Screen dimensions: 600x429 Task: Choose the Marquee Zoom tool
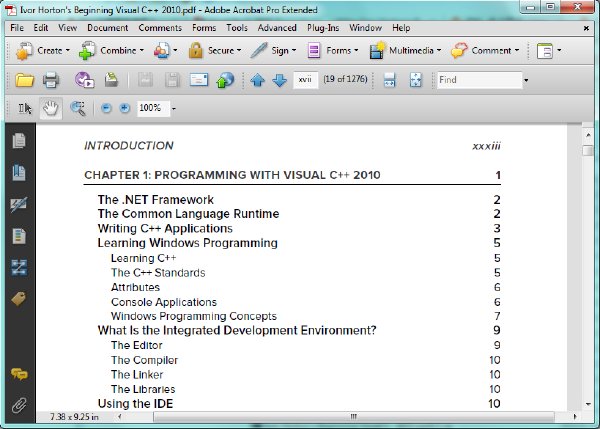point(78,109)
